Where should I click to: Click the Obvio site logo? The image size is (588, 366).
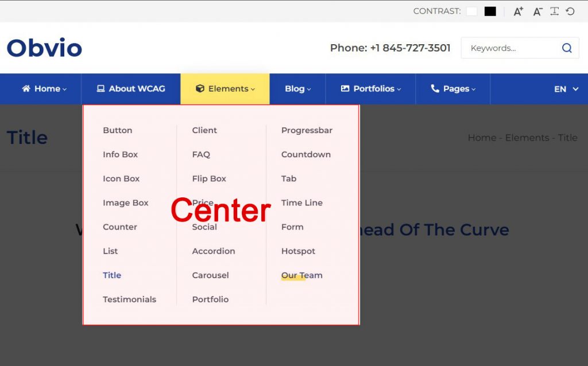(44, 48)
